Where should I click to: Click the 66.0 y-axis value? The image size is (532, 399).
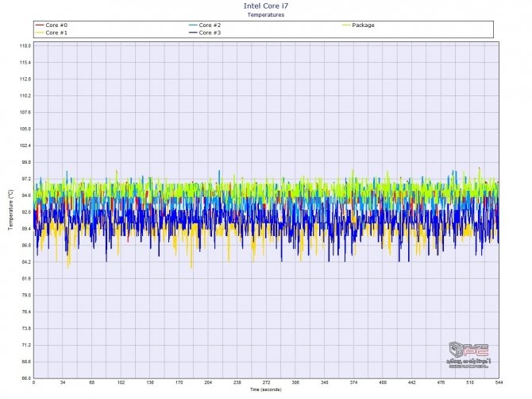coord(26,378)
